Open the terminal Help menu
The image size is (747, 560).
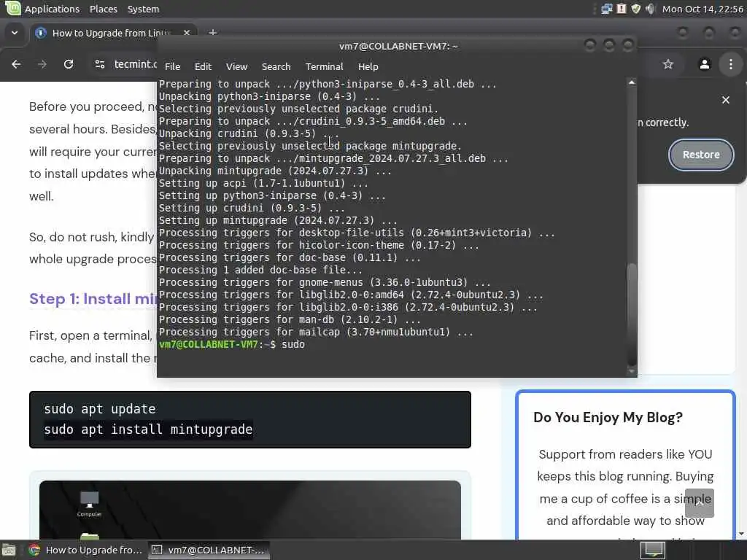pos(368,66)
